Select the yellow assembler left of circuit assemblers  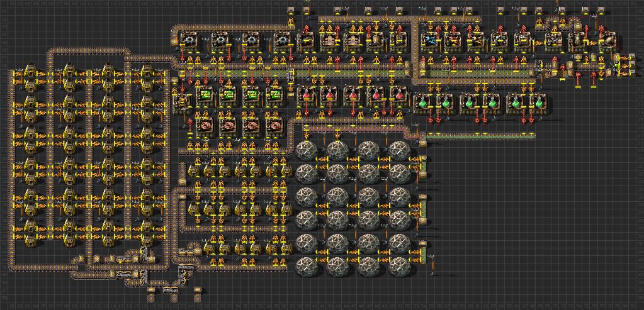[181, 101]
